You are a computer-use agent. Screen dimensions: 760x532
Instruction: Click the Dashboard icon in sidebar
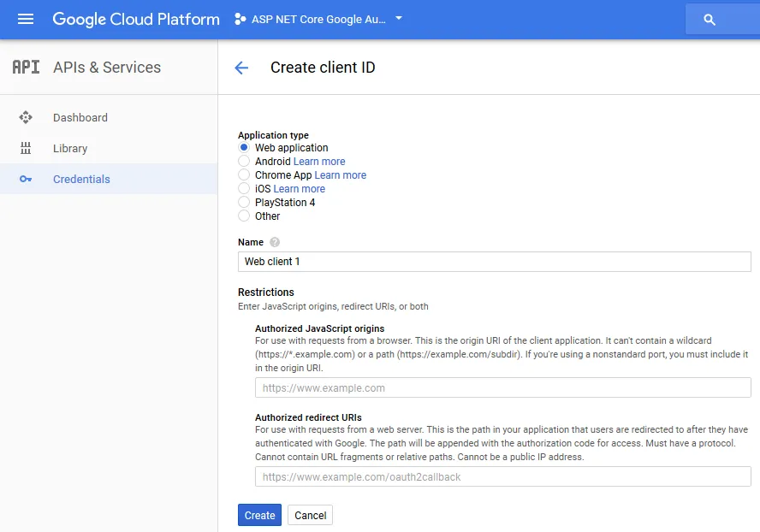pyautogui.click(x=26, y=118)
